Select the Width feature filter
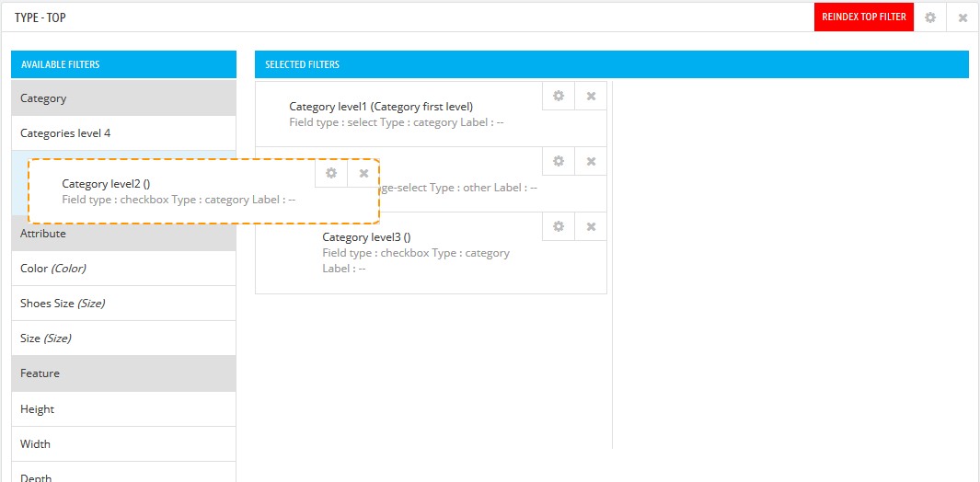Viewport: 980px width, 482px height. coord(123,444)
